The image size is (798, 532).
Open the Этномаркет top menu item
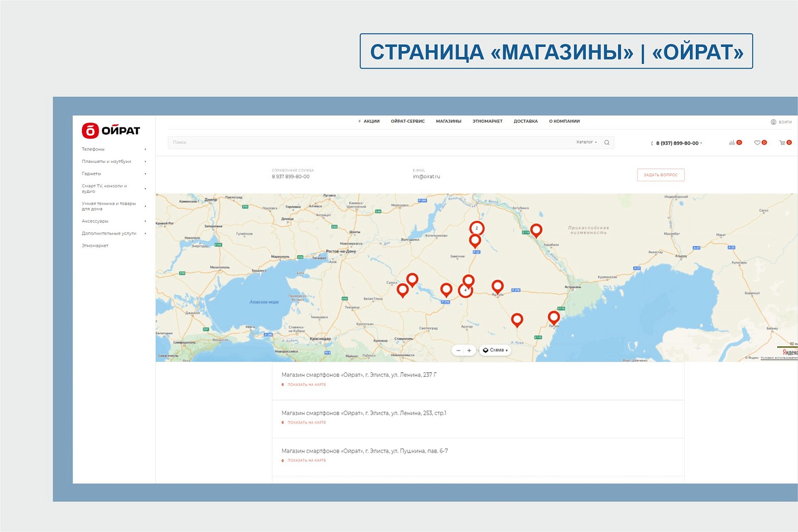coord(487,121)
